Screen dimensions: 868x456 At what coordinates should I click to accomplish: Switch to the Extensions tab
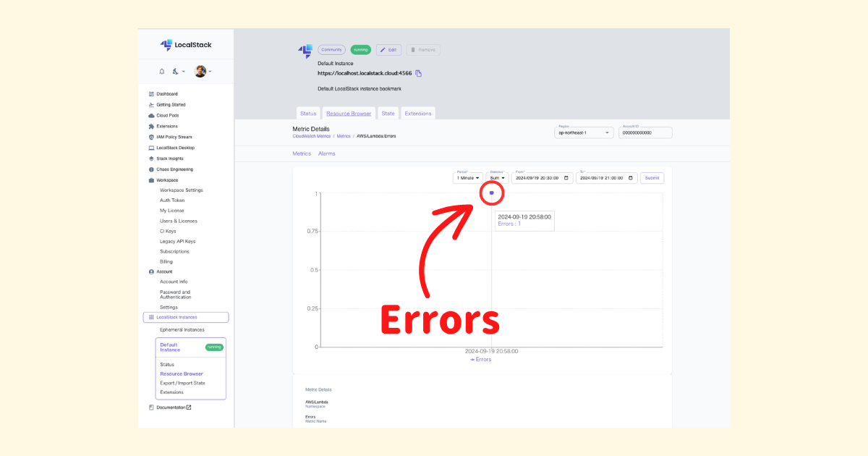coord(418,114)
